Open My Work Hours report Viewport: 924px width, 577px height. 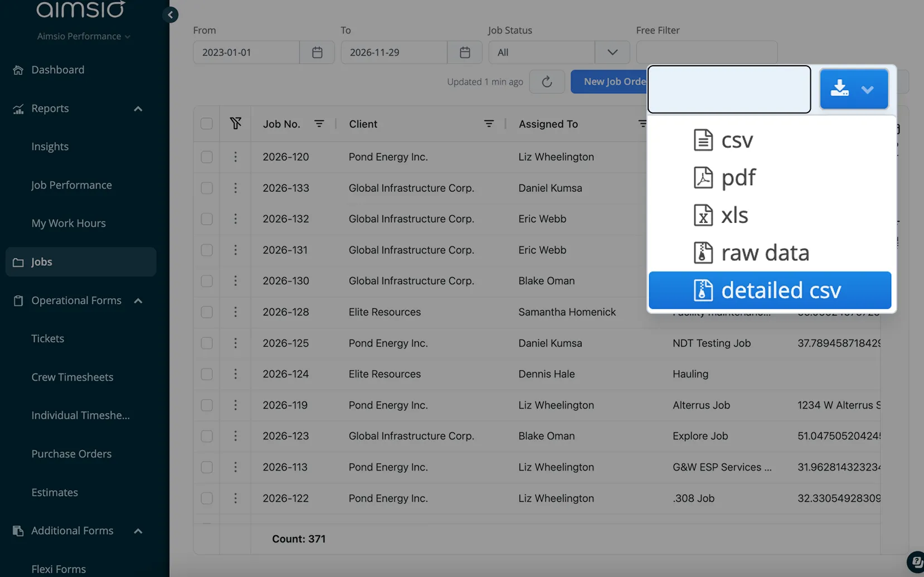(69, 224)
